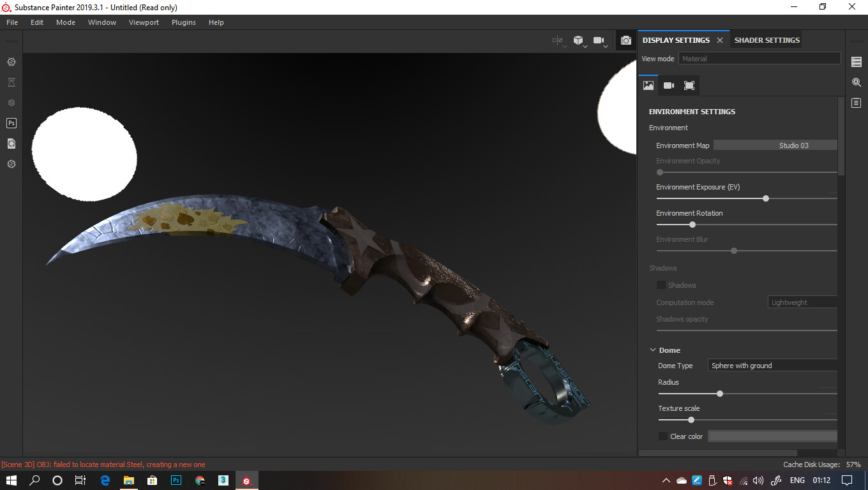Select the 3D cube display mode icon
Image resolution: width=868 pixels, height=490 pixels.
click(x=578, y=40)
